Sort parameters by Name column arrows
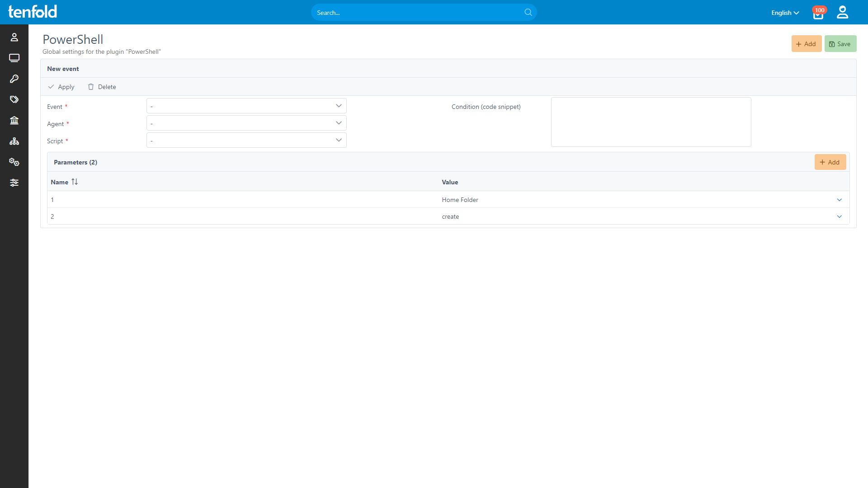Screen dimensions: 868x488 75,182
